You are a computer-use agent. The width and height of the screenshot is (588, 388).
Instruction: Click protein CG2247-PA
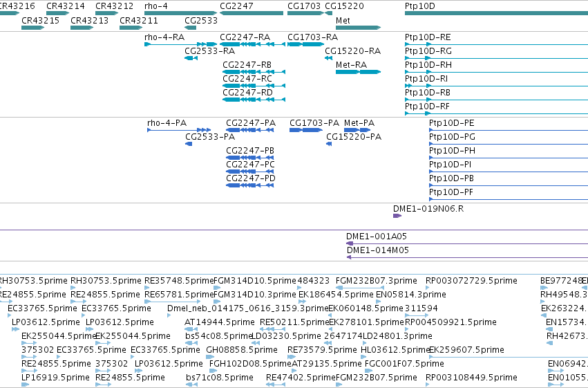[251, 123]
